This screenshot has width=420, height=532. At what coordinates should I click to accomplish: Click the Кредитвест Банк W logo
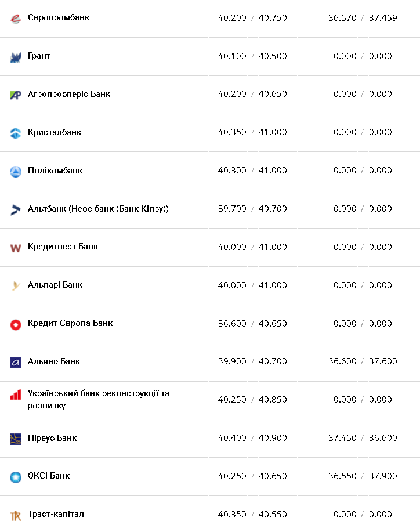(16, 248)
